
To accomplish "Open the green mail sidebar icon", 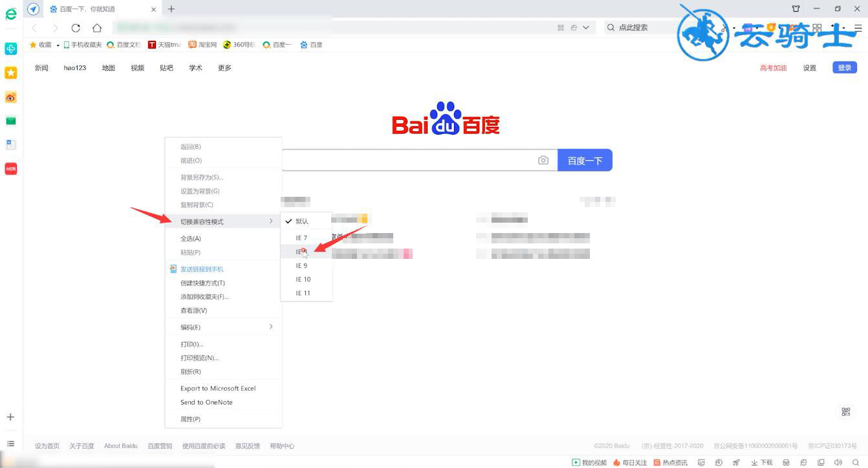I will click(10, 121).
